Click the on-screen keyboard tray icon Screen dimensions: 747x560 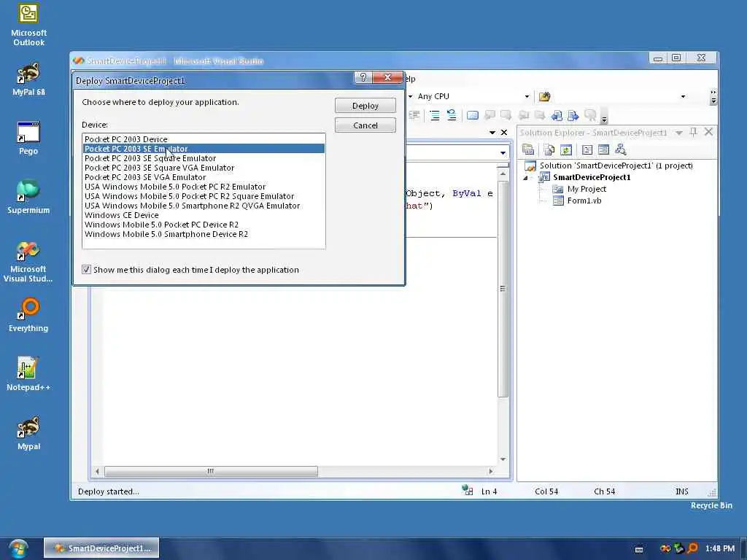click(x=639, y=549)
